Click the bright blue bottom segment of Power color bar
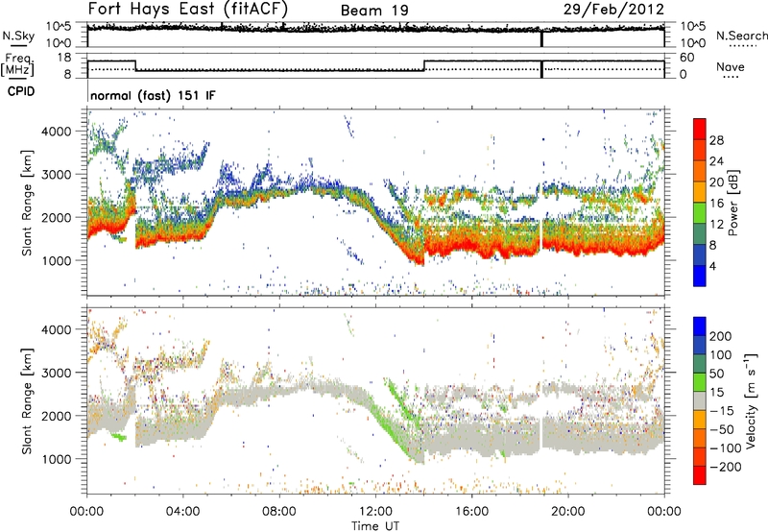The height and width of the screenshot is (532, 768). pyautogui.click(x=700, y=276)
